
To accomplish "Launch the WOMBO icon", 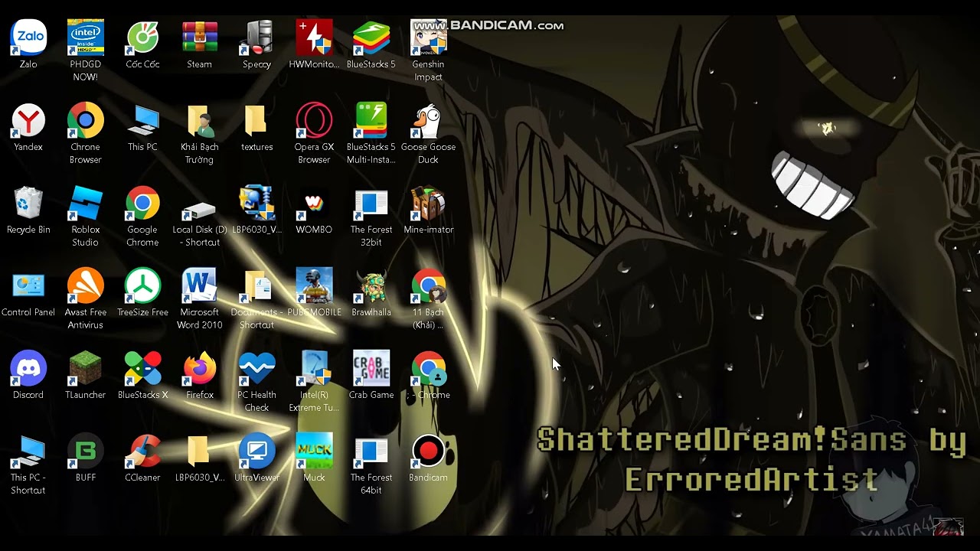I will point(314,203).
